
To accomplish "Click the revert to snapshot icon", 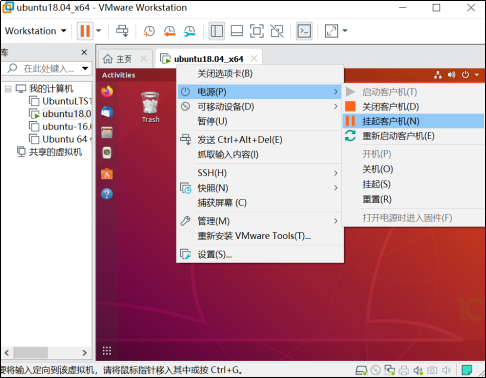I will click(169, 31).
